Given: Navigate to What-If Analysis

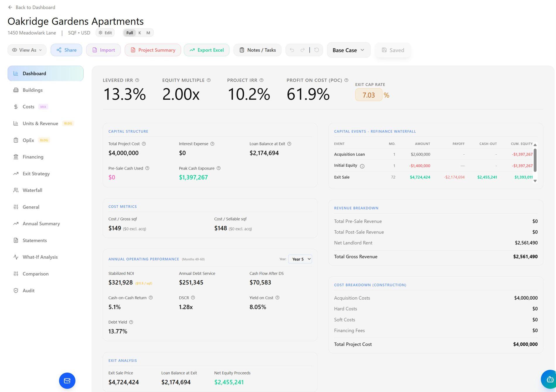Looking at the screenshot, I should pos(46,257).
